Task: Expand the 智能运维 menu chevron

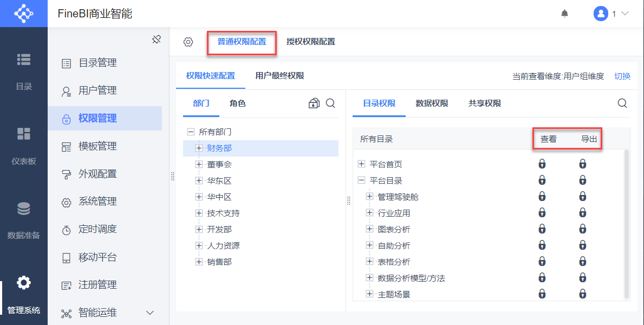Action: click(x=150, y=313)
